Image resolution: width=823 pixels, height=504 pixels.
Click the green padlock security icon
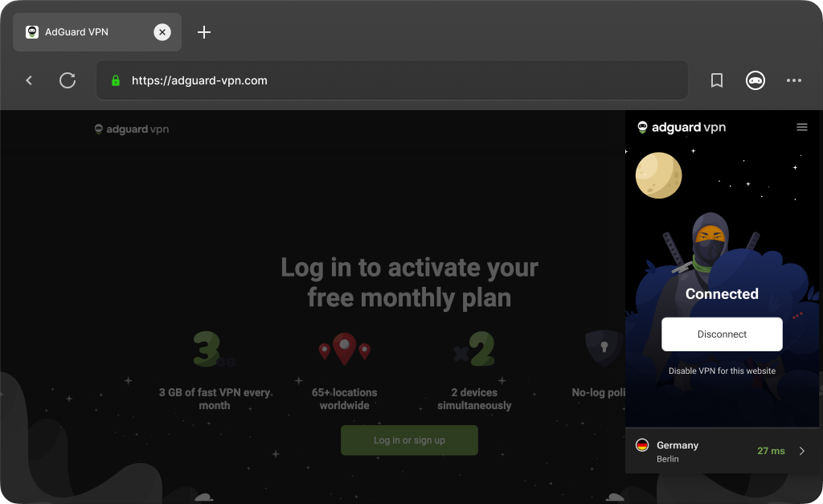tap(116, 80)
